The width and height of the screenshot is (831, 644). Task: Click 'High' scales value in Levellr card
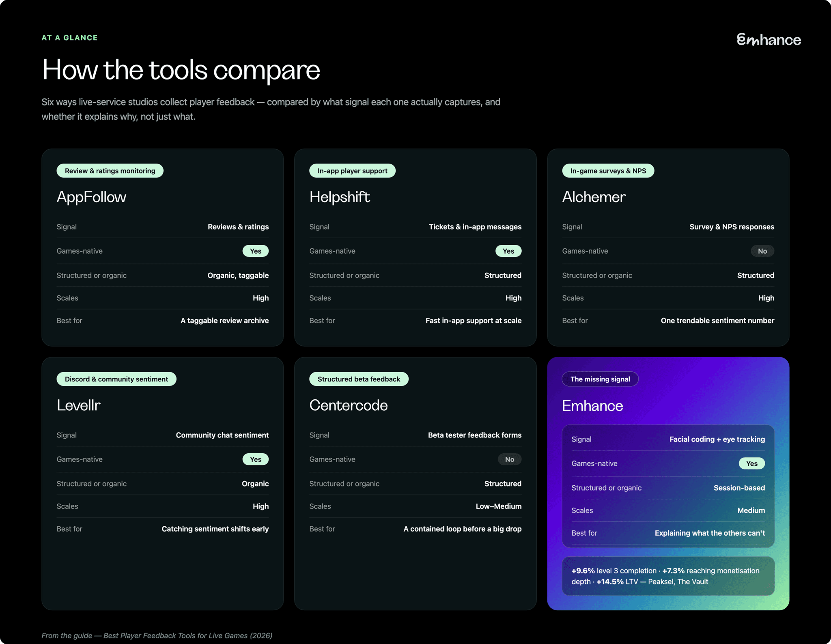coord(260,506)
